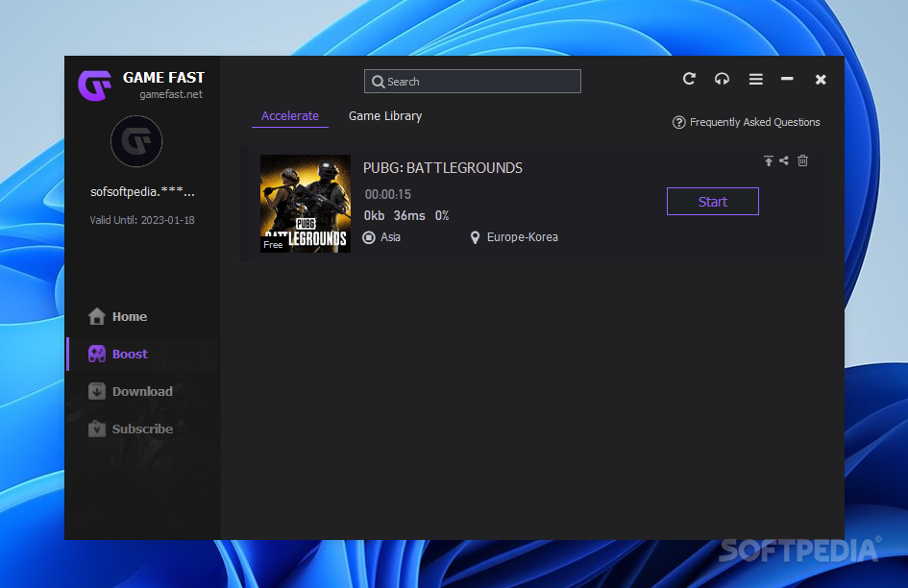Click the Home house icon
The height and width of the screenshot is (588, 908).
pyautogui.click(x=97, y=316)
